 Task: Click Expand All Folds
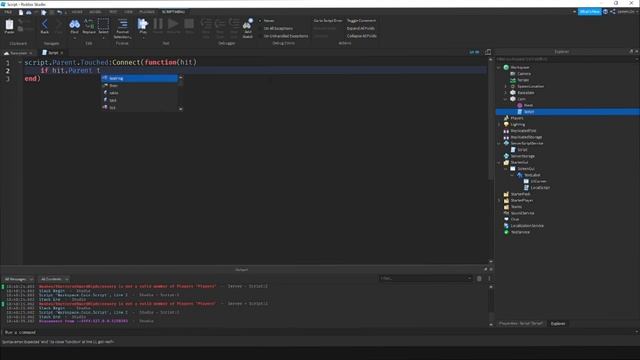coord(360,28)
